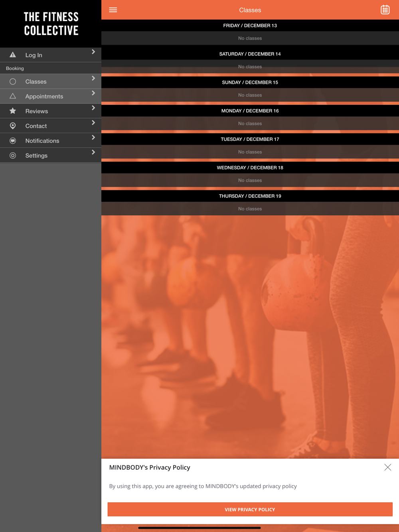The width and height of the screenshot is (399, 532).
Task: Close the privacy policy banner
Action: point(387,467)
